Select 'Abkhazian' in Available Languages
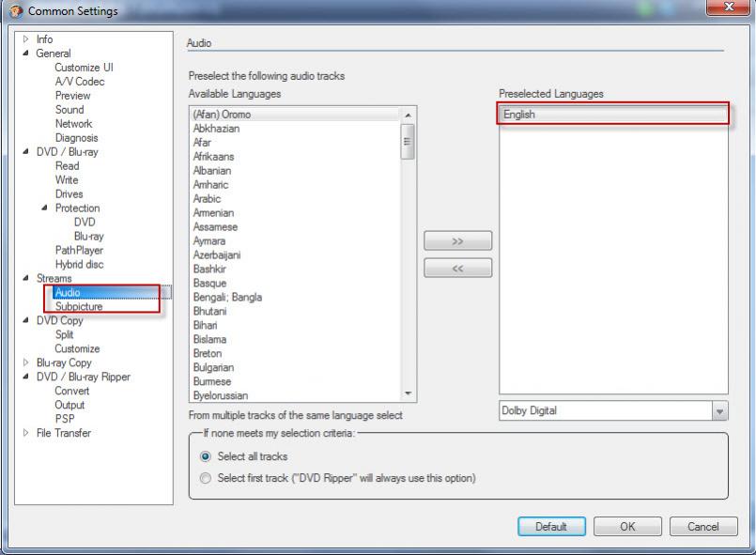The image size is (756, 555). pos(296,129)
